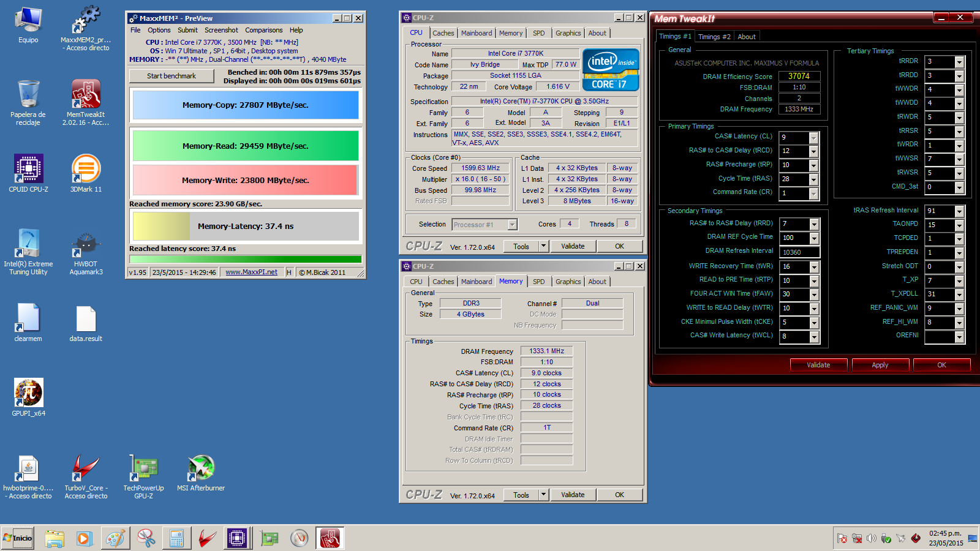
Task: Switch to the CPU-Z taskbar button
Action: tap(237, 538)
